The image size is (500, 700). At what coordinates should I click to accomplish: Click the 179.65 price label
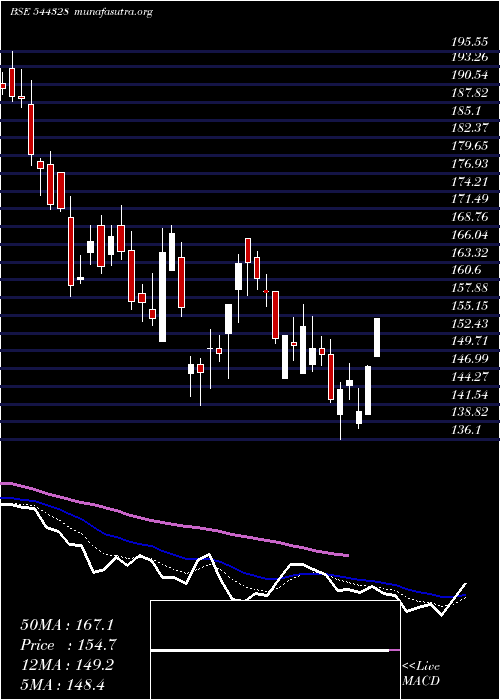(470, 146)
